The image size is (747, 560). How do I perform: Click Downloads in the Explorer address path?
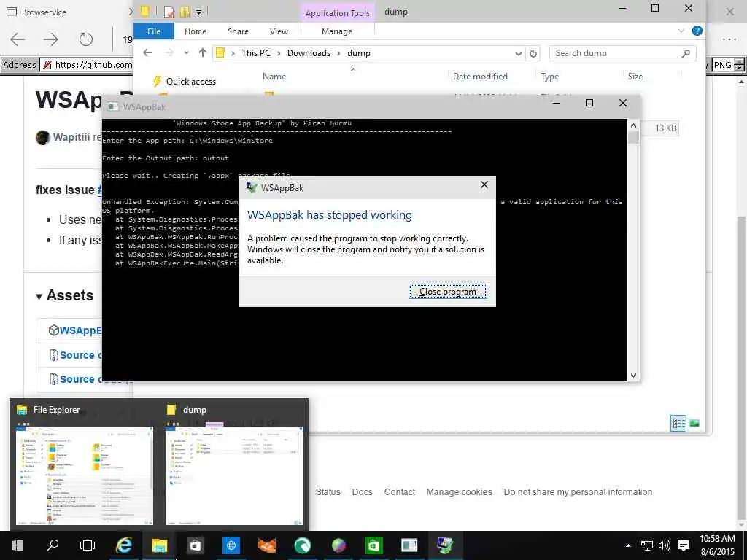[x=309, y=52]
